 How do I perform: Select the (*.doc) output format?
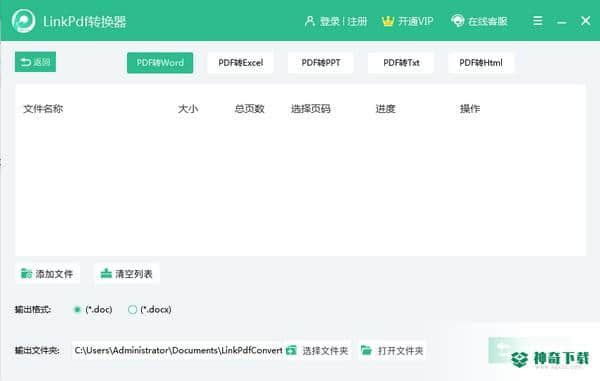[93, 309]
